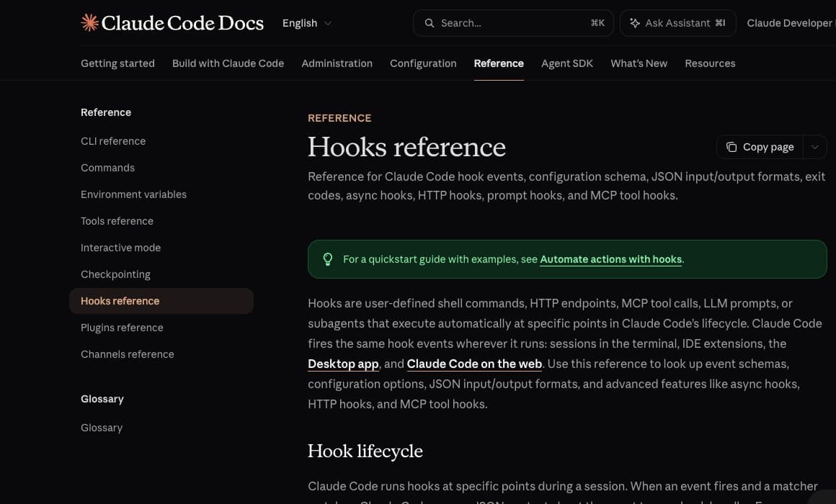Open Interactive mode sidebar page
The image size is (836, 504).
(x=120, y=248)
